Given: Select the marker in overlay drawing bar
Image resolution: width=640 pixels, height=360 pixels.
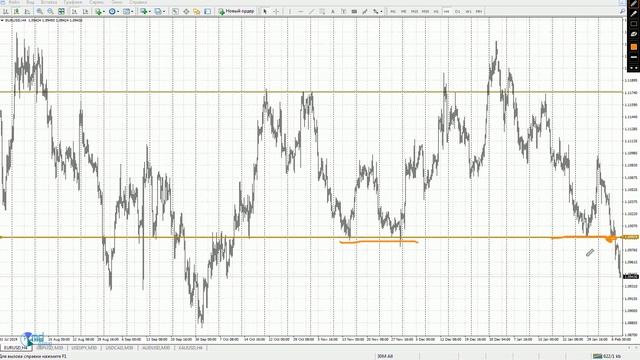Looking at the screenshot, I should (x=633, y=14).
